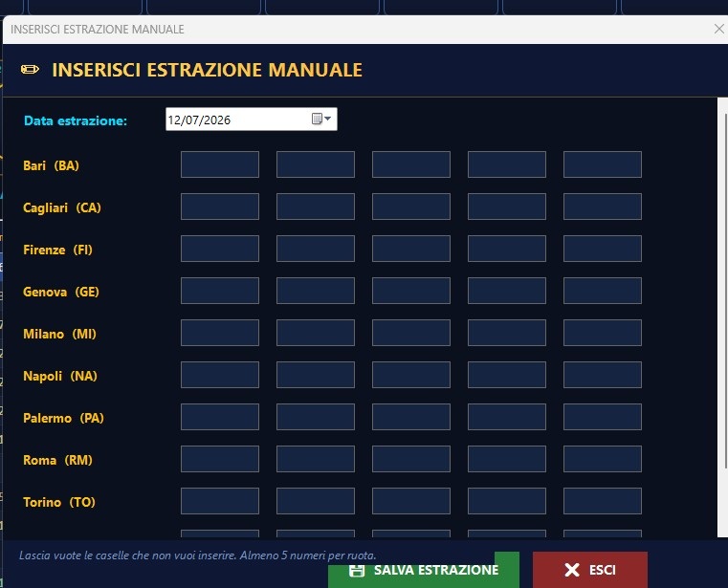728x588 pixels.
Task: Focus the first Roma number field
Action: click(x=220, y=459)
